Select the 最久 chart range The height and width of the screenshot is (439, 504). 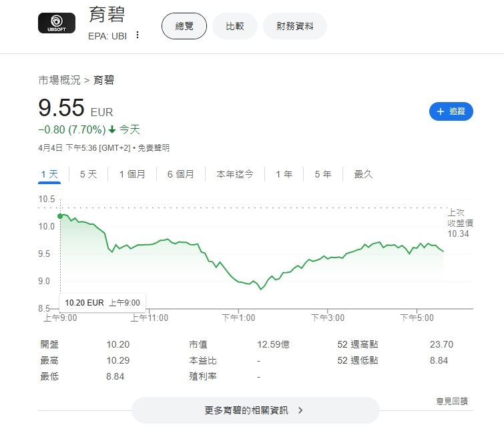coord(363,174)
